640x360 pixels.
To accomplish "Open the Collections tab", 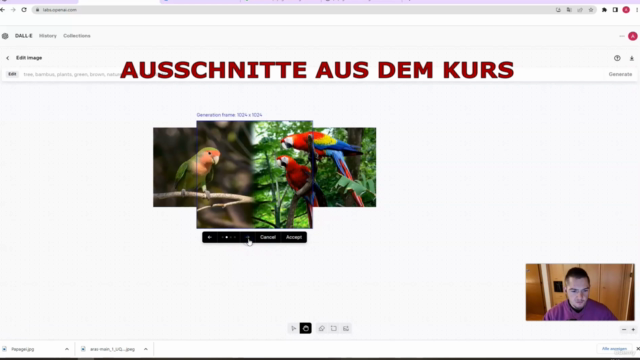I will click(x=77, y=36).
